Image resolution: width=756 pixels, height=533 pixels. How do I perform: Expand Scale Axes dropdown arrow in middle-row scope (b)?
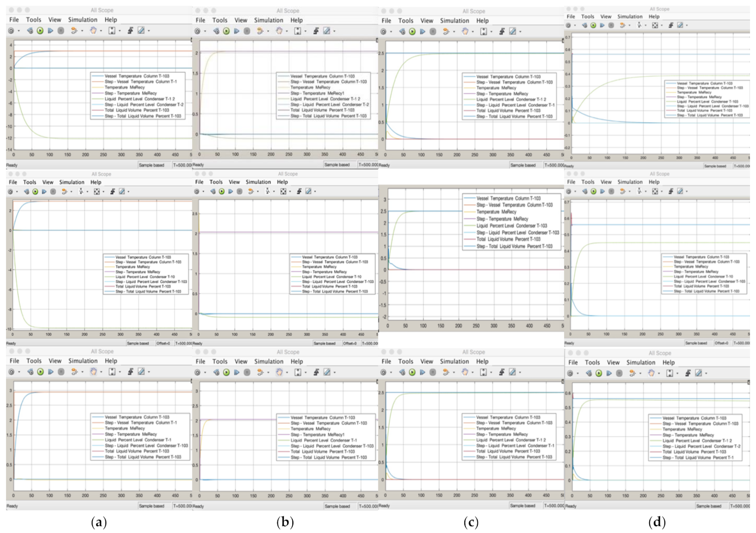click(x=290, y=191)
